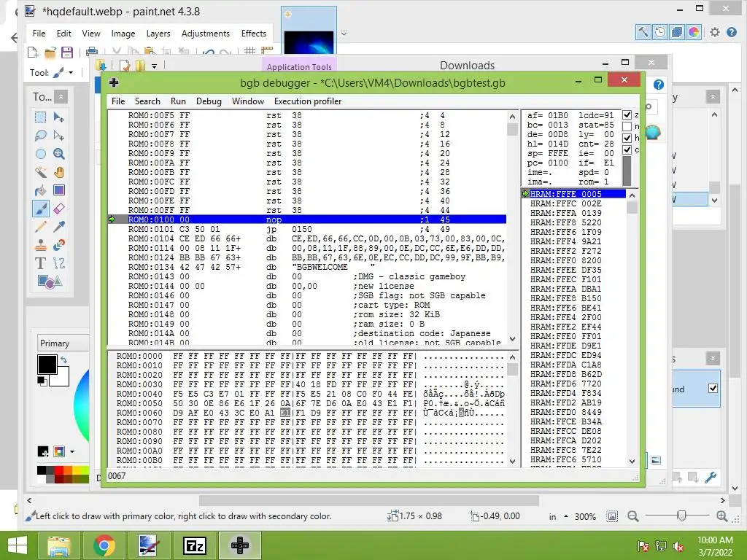The image size is (747, 560).
Task: Open the units dropdown next to 'in'
Action: pos(565,516)
